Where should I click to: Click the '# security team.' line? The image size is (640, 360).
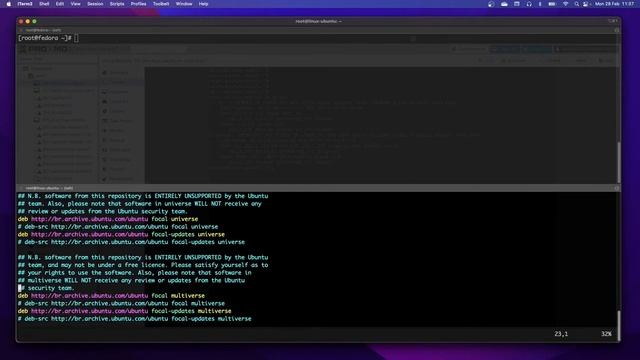click(x=46, y=288)
